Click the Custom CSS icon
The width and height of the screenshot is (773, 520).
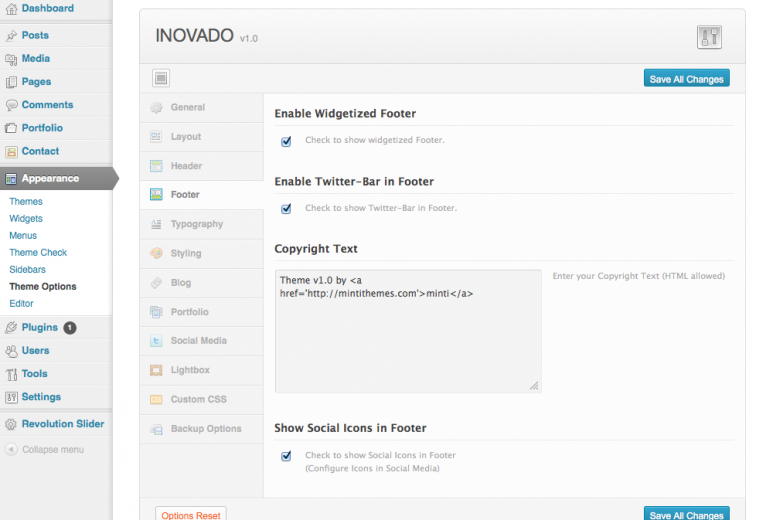click(156, 400)
